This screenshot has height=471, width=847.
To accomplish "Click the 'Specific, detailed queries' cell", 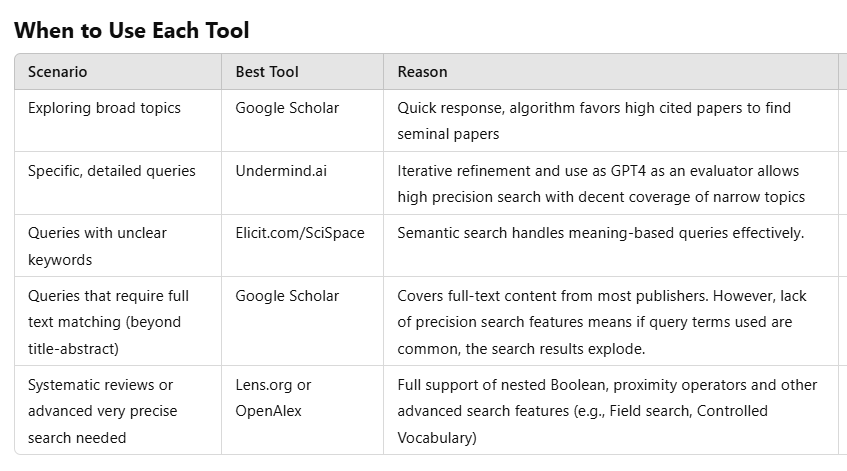I will 112,171.
